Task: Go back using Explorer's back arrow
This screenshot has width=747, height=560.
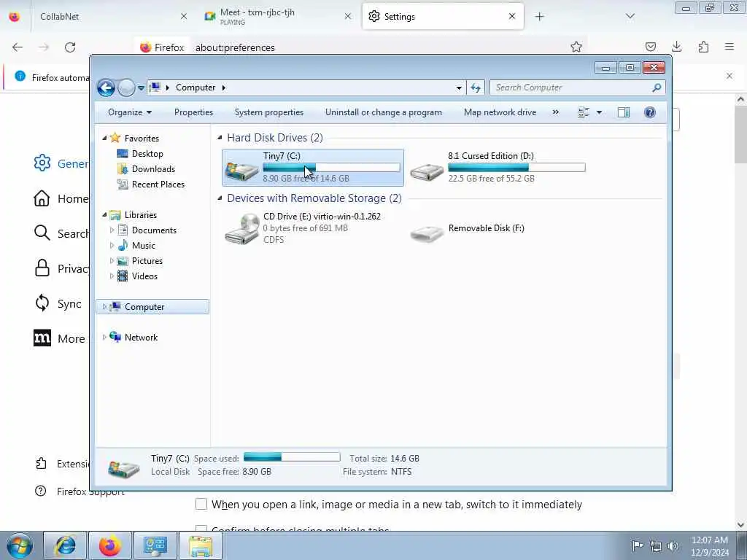Action: point(106,87)
